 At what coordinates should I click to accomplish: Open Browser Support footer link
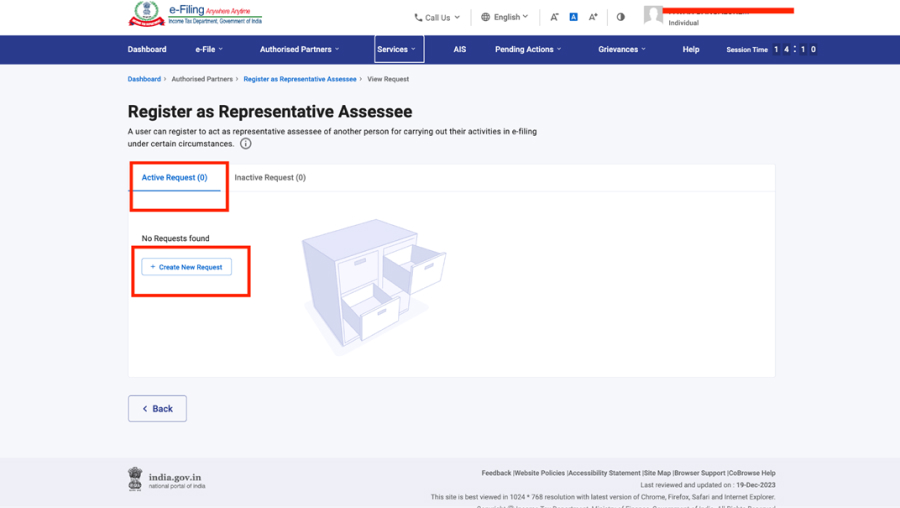700,473
